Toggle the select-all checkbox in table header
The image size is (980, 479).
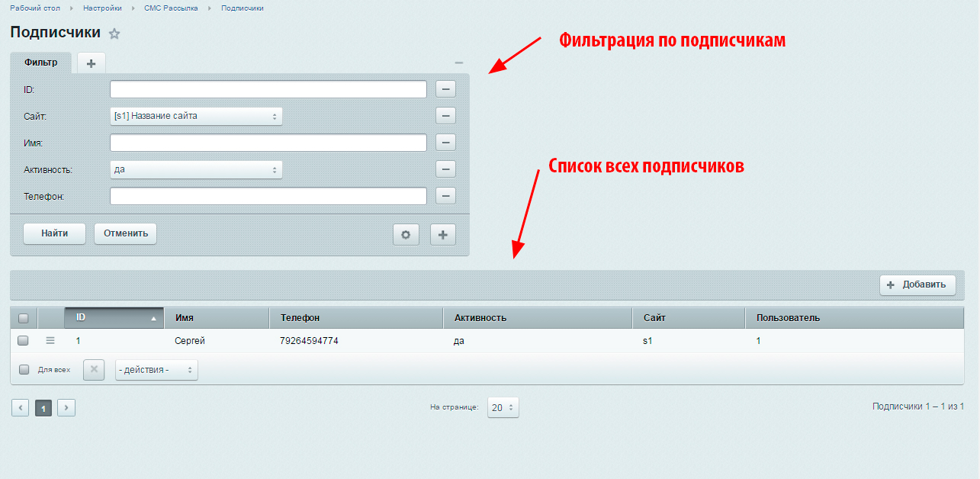point(23,318)
